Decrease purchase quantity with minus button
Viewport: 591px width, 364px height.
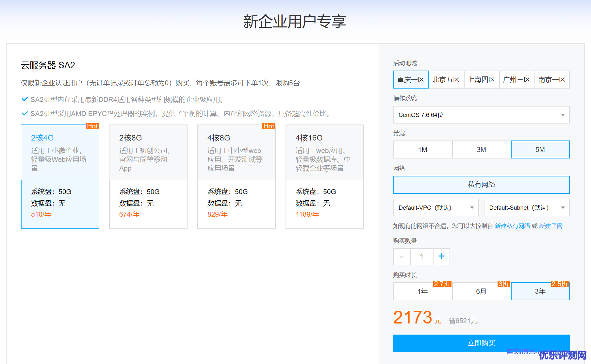point(402,256)
